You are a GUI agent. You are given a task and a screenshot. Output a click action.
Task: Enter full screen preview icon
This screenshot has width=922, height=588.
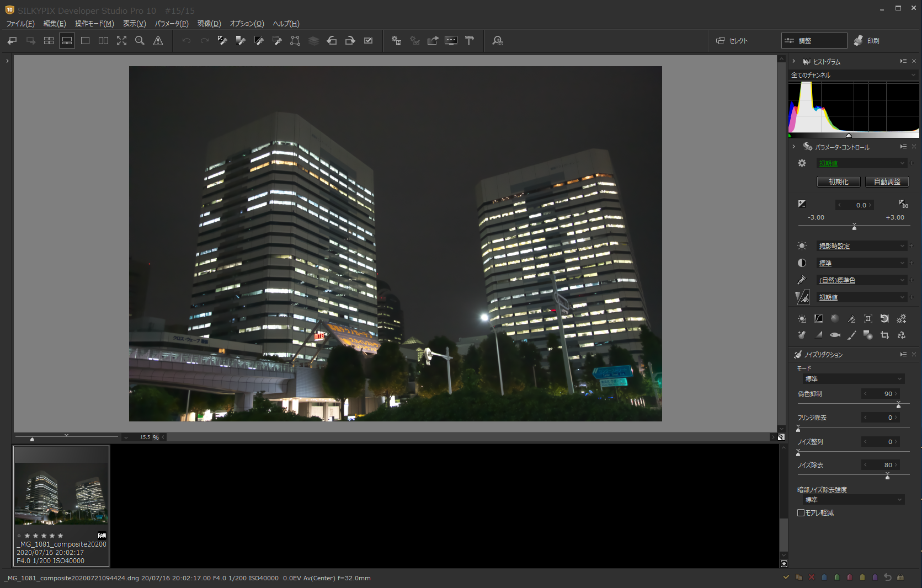[x=121, y=41]
